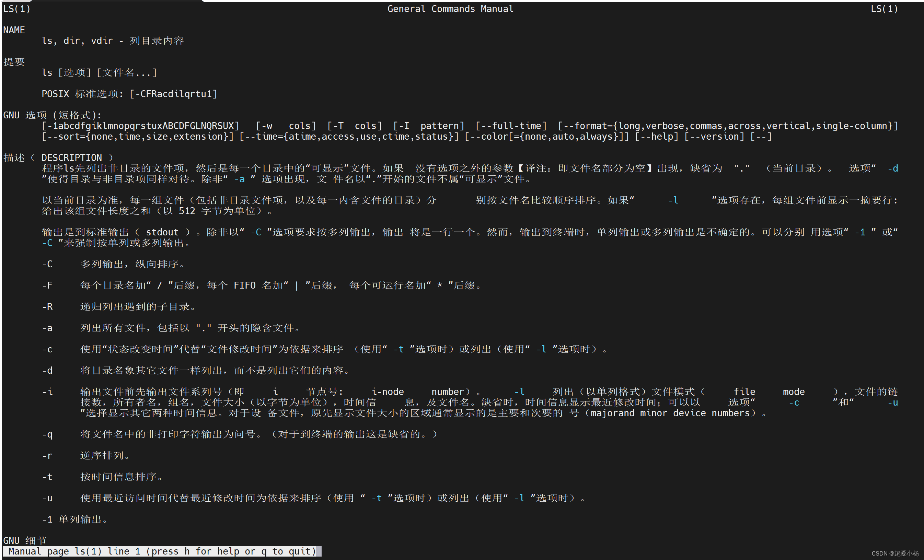
Task: Click the CSDN watermark at bottom right
Action: [895, 553]
